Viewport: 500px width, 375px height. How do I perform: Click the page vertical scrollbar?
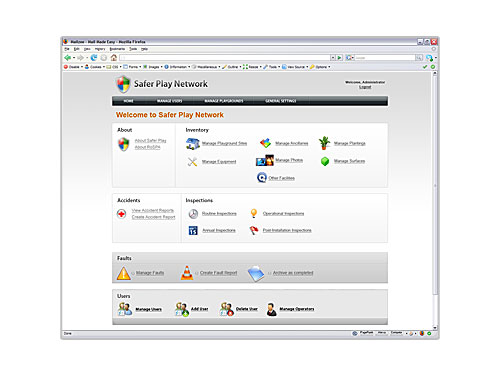pyautogui.click(x=435, y=200)
